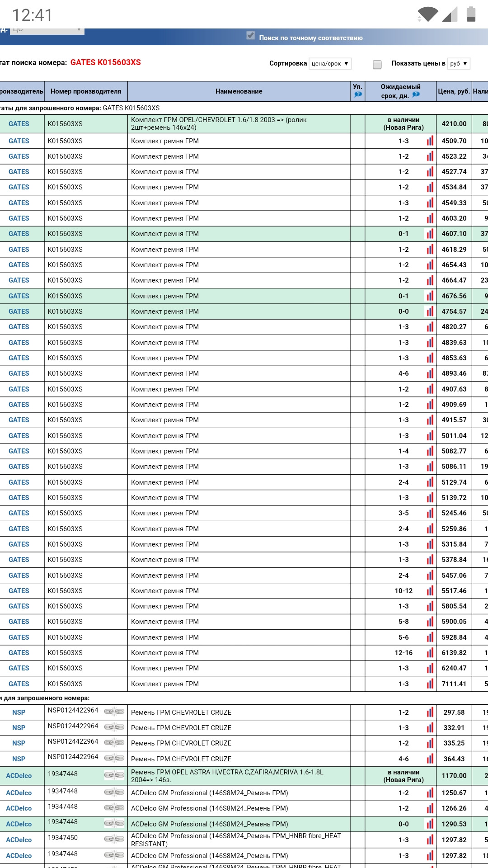Follow the ACDelco link in the 1266.26 row
The image size is (488, 868).
(x=19, y=808)
